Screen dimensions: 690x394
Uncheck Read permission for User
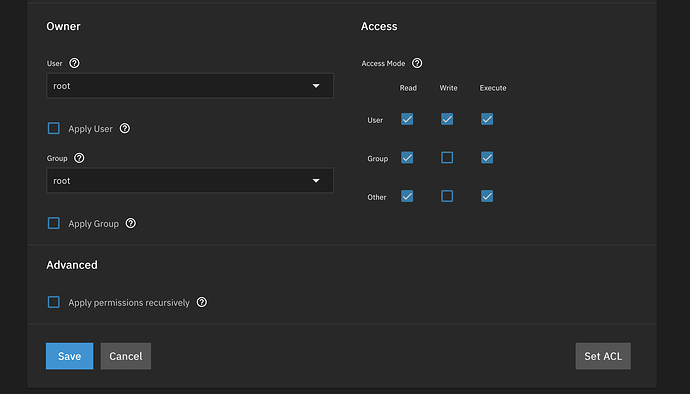click(407, 119)
